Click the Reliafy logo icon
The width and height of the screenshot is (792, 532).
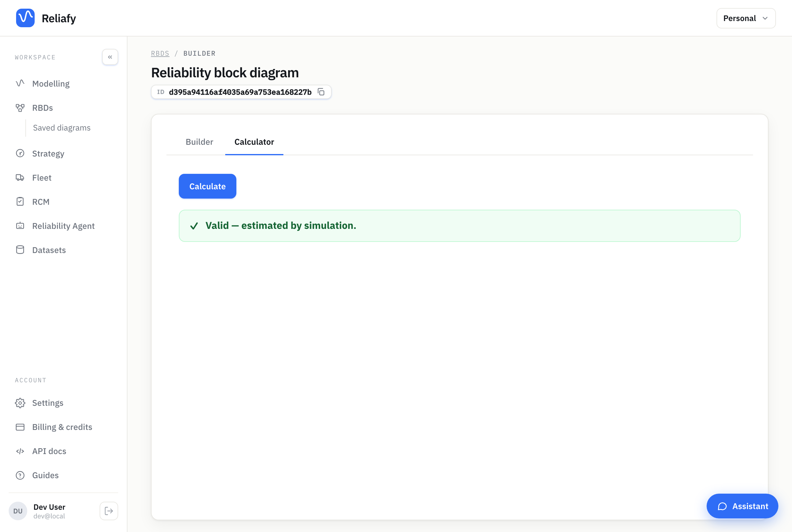(25, 18)
